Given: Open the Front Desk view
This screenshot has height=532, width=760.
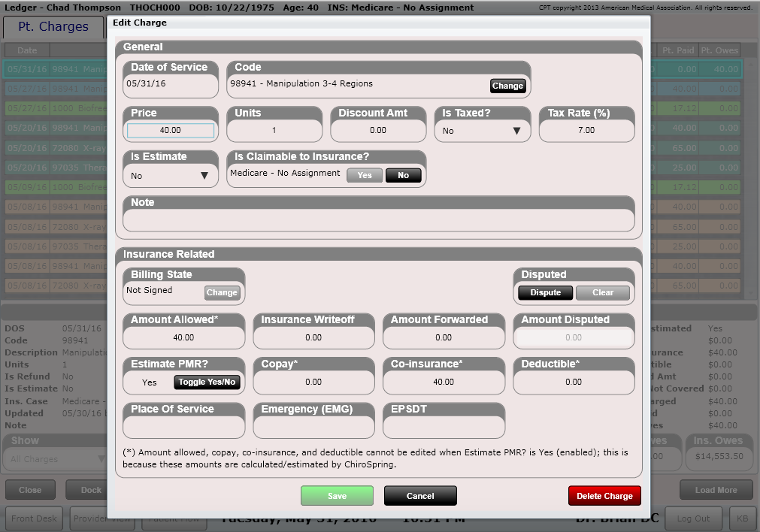Looking at the screenshot, I should pos(34,518).
